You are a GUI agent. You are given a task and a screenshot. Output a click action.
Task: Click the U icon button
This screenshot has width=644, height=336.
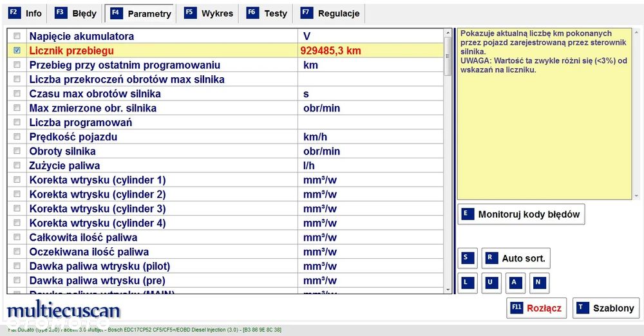[x=491, y=283]
